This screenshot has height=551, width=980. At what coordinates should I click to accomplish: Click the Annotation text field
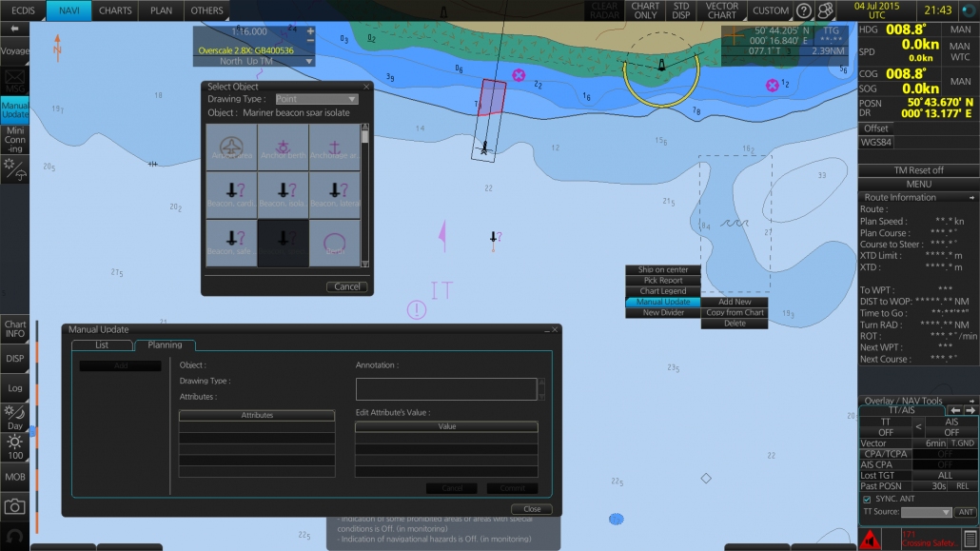pyautogui.click(x=446, y=389)
